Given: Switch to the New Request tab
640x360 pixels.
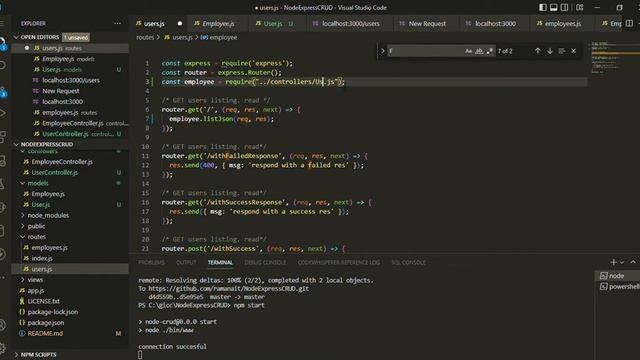Looking at the screenshot, I should (427, 24).
